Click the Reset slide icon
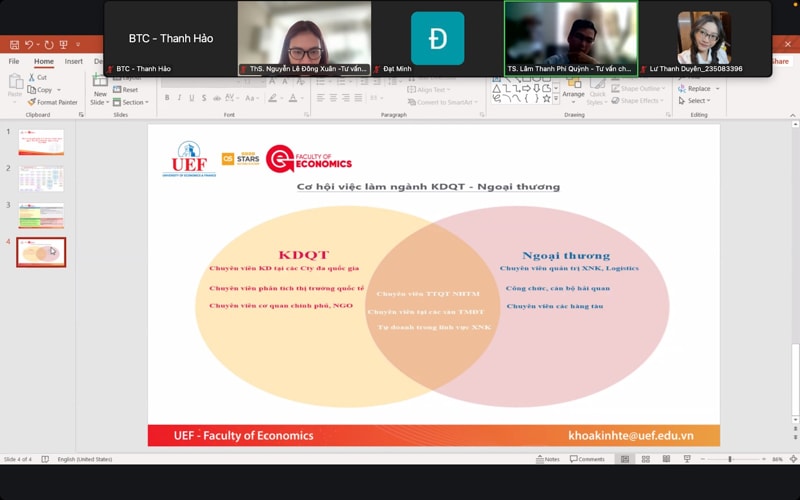800x500 pixels. coord(126,90)
